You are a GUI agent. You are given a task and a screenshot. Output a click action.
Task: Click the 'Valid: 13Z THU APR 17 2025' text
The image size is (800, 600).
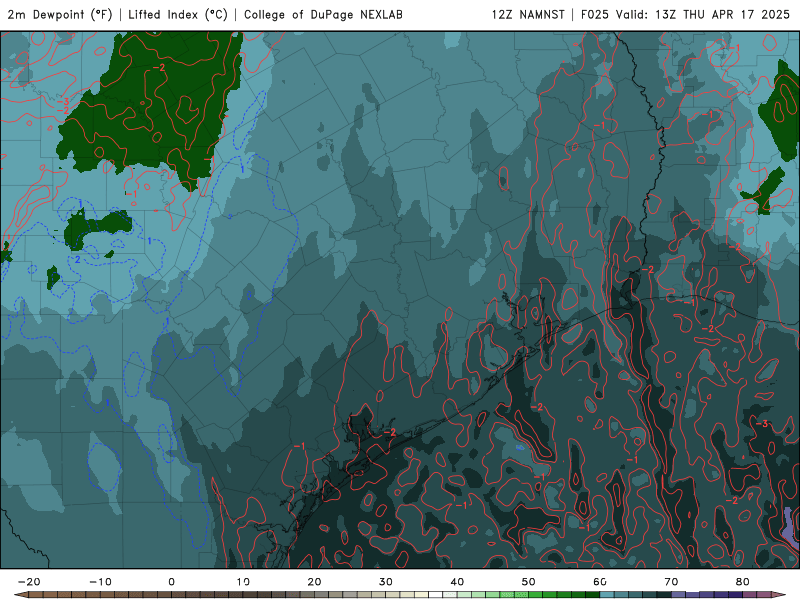click(703, 15)
